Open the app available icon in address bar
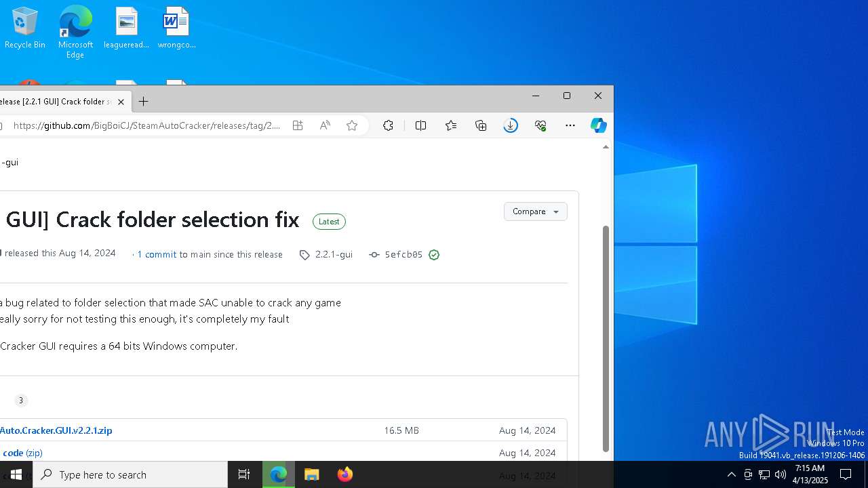The height and width of the screenshot is (488, 868). click(x=298, y=125)
